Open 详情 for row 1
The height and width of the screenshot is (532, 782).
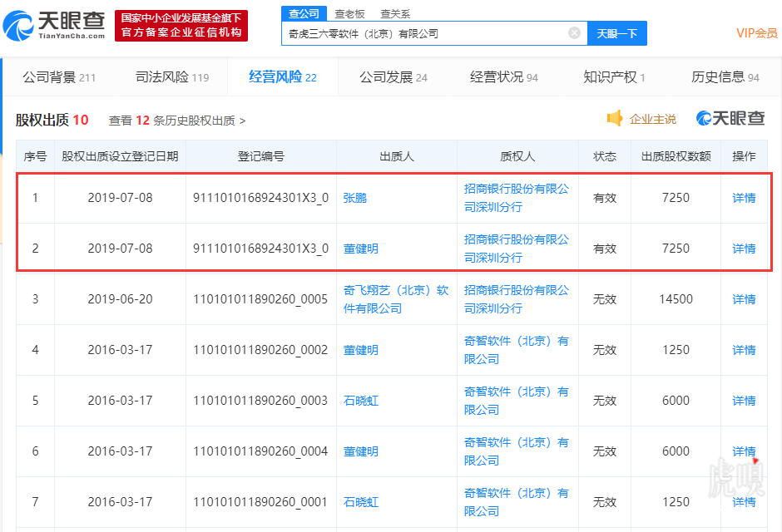(x=744, y=198)
